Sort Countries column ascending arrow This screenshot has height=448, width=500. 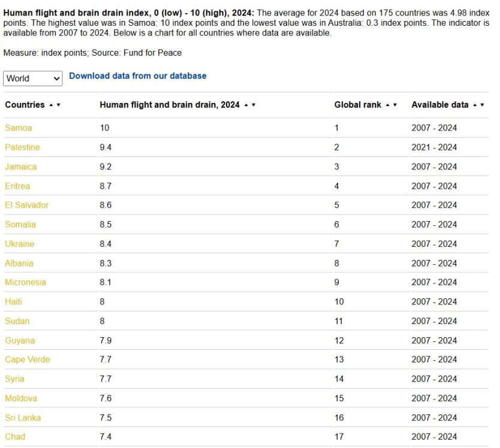tap(52, 105)
